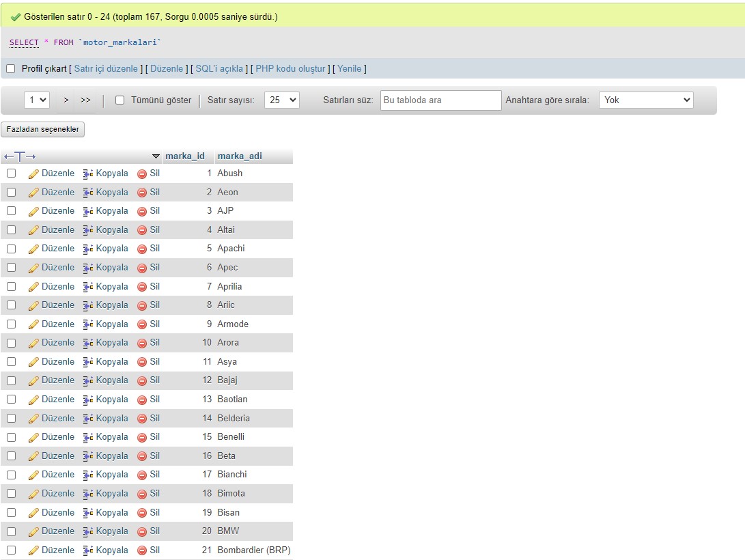Jump to last page with >> button
The width and height of the screenshot is (745, 560).
(85, 100)
